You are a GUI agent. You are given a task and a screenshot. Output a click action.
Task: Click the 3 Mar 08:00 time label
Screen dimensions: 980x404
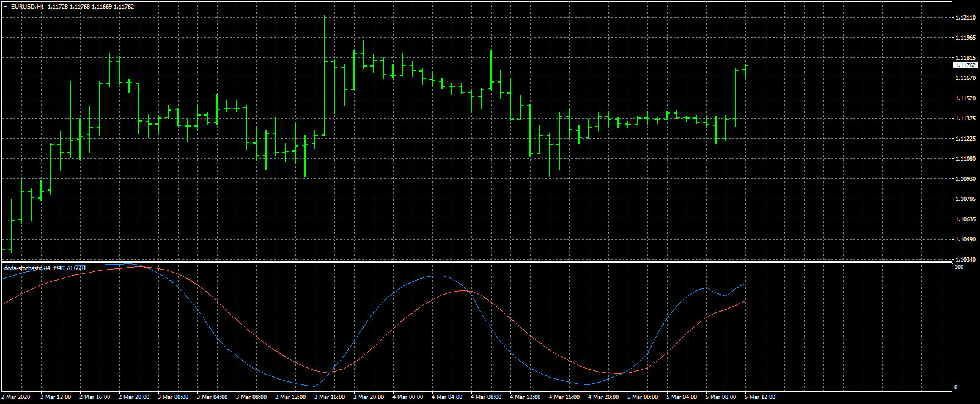click(x=251, y=397)
